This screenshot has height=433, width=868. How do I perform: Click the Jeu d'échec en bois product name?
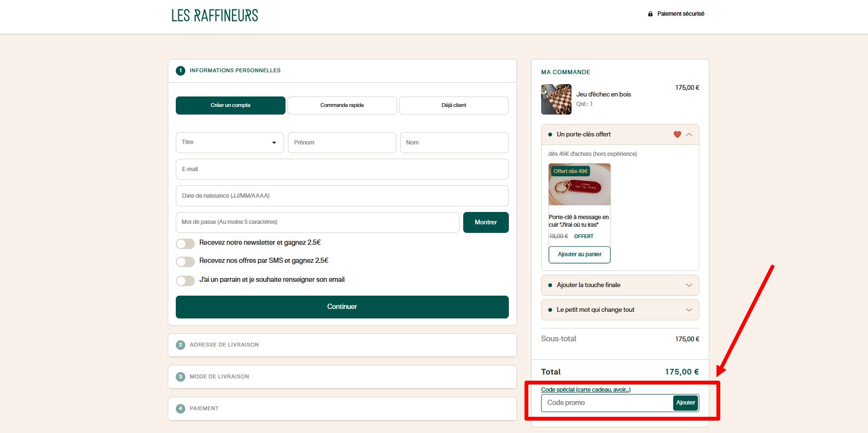604,95
